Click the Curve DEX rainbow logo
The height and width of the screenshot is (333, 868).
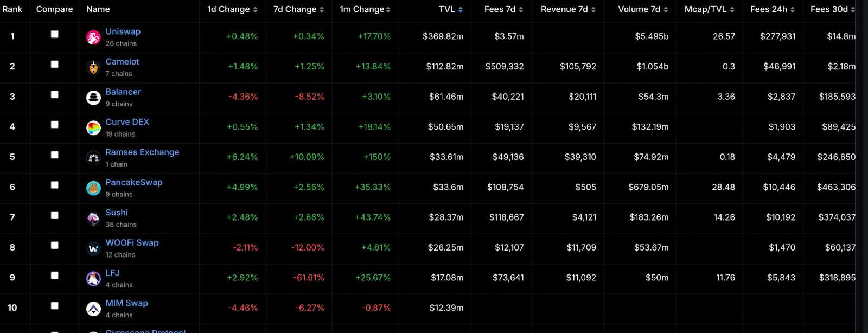tap(93, 128)
